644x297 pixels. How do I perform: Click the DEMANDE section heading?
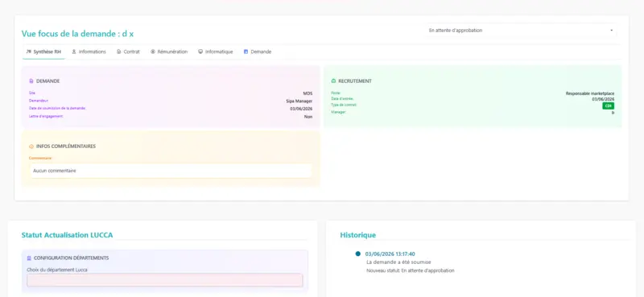pyautogui.click(x=48, y=81)
